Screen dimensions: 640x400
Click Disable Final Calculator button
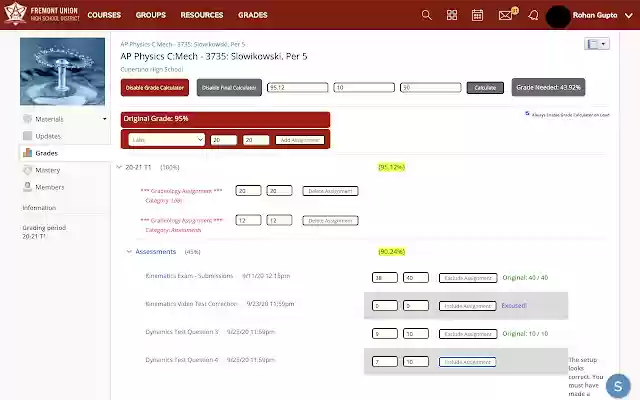[229, 88]
